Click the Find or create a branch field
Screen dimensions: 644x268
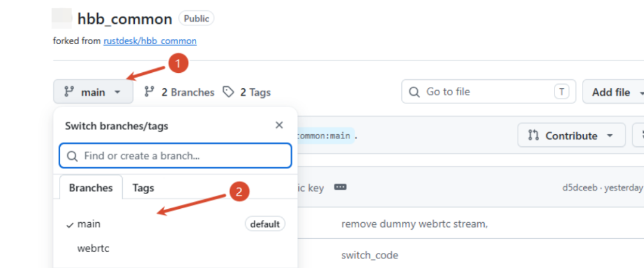(x=175, y=156)
